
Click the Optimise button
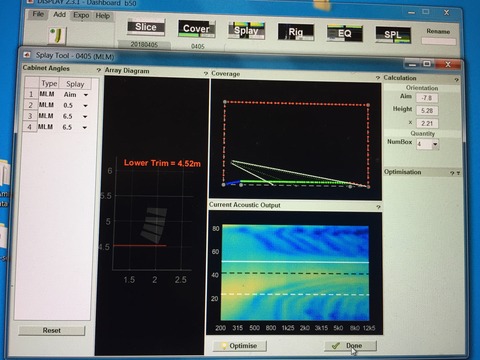pyautogui.click(x=240, y=346)
